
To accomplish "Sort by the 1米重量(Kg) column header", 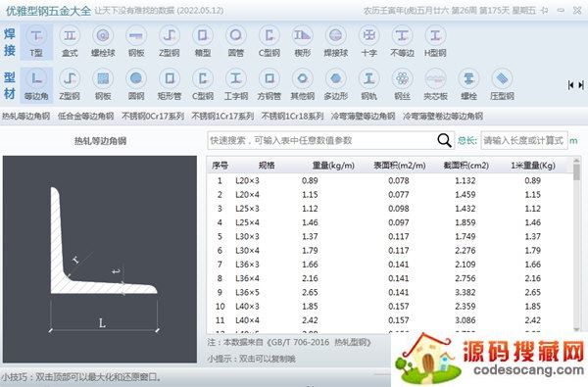I will [532, 166].
